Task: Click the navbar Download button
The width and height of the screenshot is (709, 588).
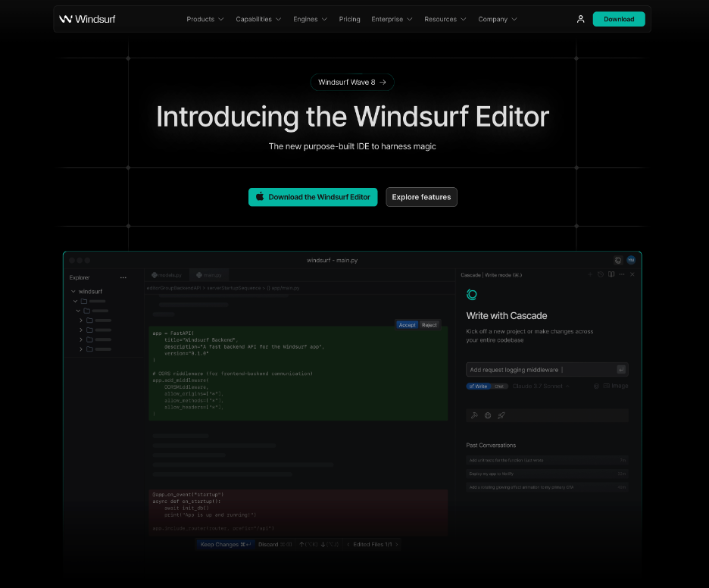Action: (x=619, y=19)
